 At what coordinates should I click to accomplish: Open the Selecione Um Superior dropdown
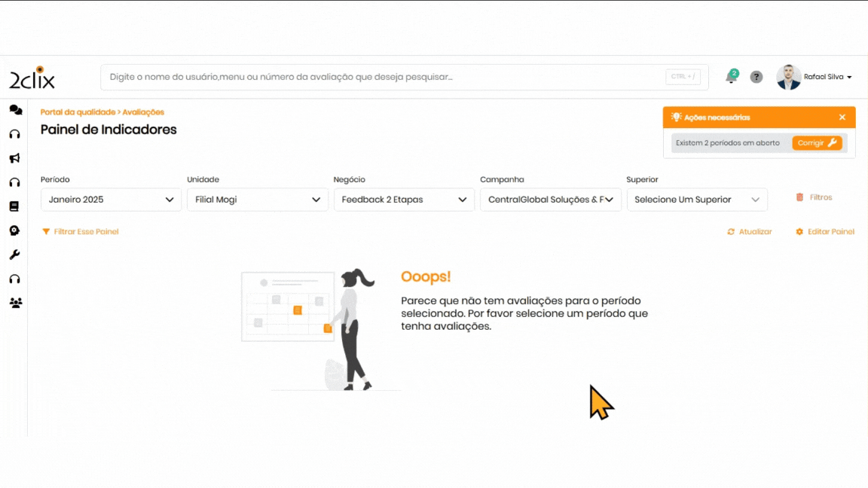click(x=697, y=200)
